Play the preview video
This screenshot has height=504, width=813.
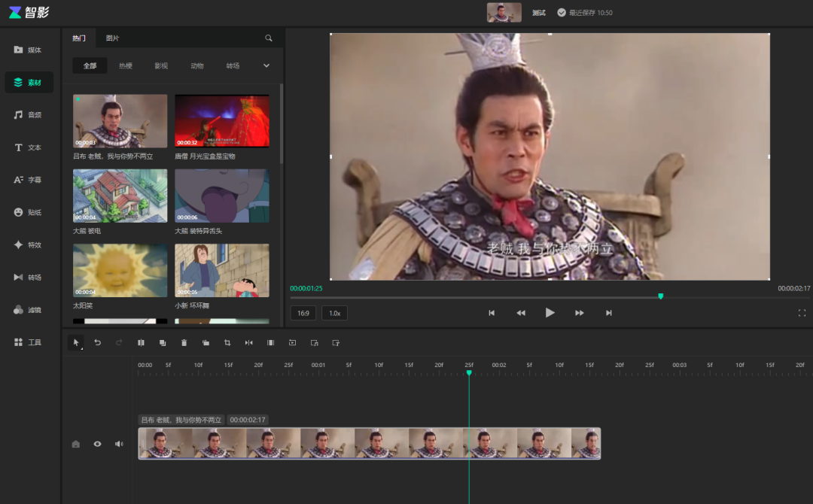[550, 313]
